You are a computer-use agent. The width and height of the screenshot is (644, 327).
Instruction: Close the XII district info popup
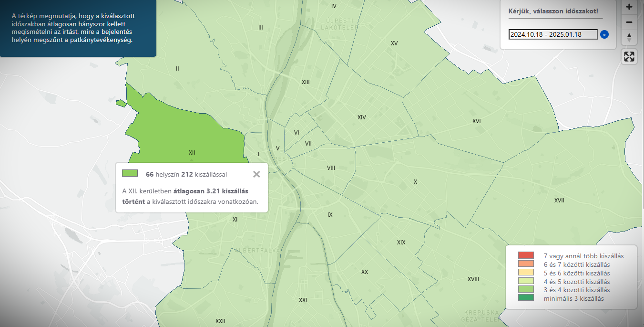point(256,174)
